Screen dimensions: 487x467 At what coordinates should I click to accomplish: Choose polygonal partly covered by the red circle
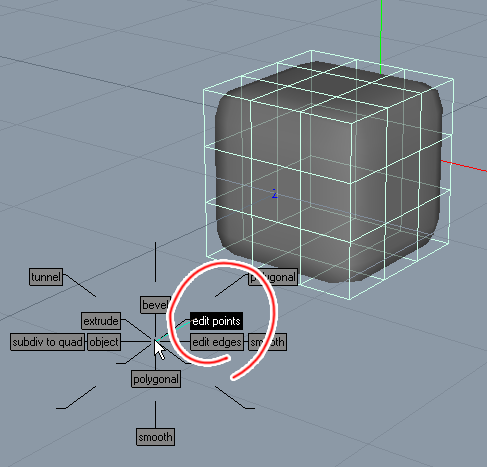[273, 277]
